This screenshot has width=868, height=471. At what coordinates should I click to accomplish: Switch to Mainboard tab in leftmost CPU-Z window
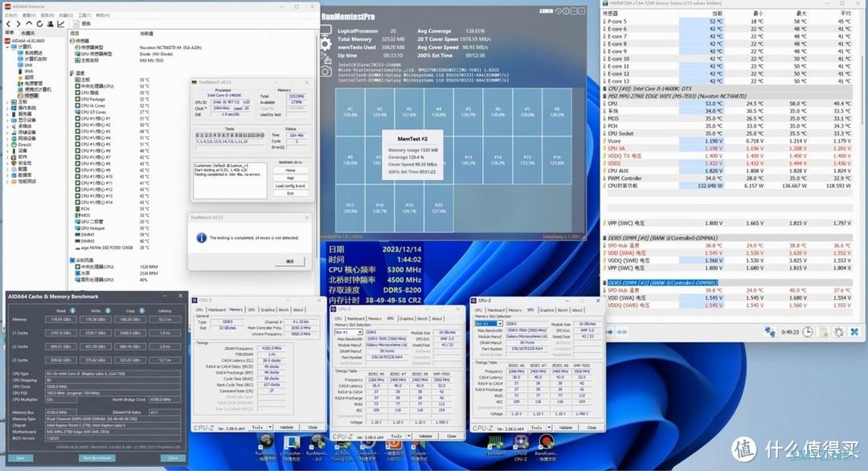coord(216,310)
